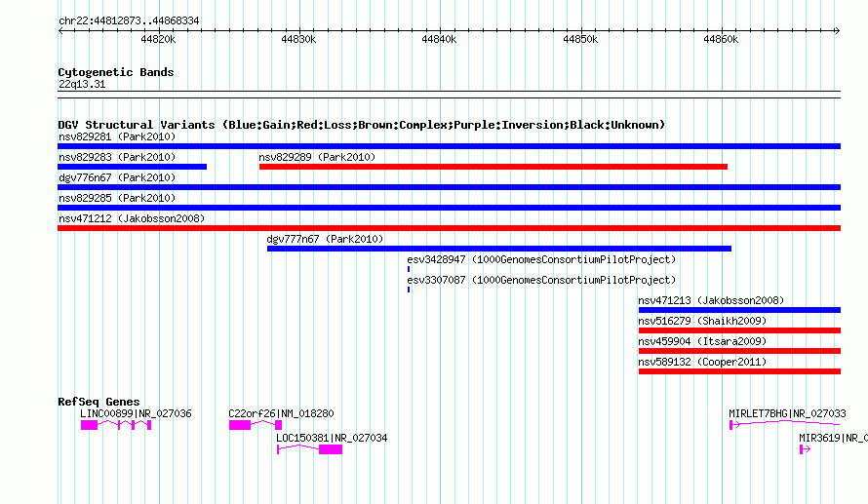Image resolution: width=868 pixels, height=504 pixels.
Task: Click esv3307087 (1000GenomesConsortiumPilotProject) label
Action: [541, 280]
